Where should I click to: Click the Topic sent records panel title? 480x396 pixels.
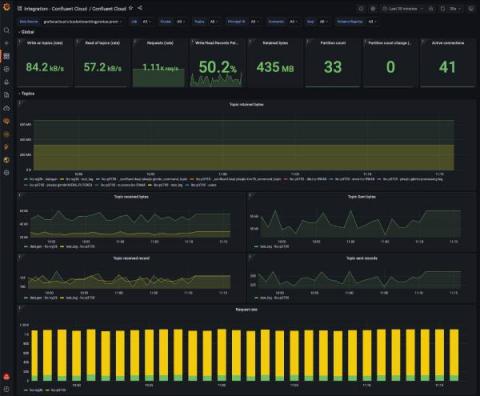(362, 258)
